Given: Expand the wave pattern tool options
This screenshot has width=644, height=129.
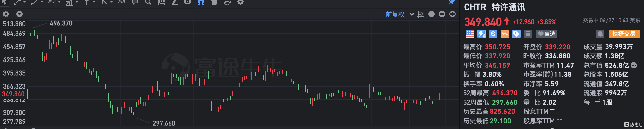Looking at the screenshot, I should click(x=59, y=2).
